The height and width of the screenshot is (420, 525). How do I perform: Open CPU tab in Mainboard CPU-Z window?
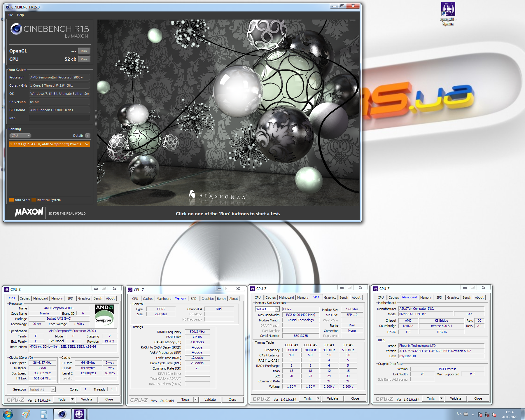pyautogui.click(x=381, y=297)
